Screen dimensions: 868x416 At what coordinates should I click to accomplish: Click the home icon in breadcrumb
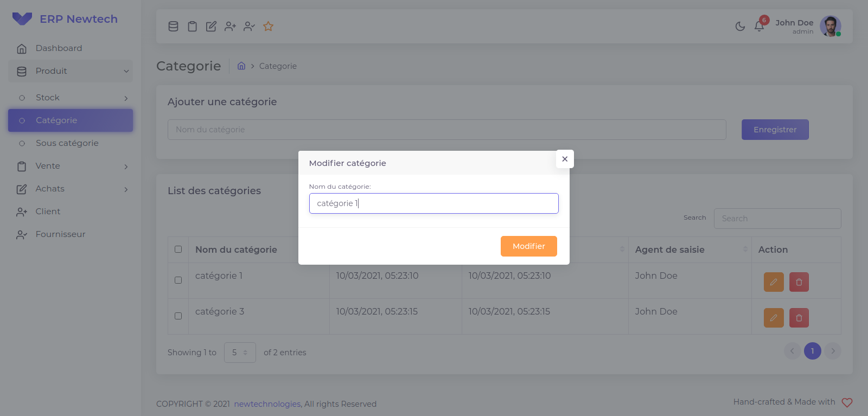[241, 66]
